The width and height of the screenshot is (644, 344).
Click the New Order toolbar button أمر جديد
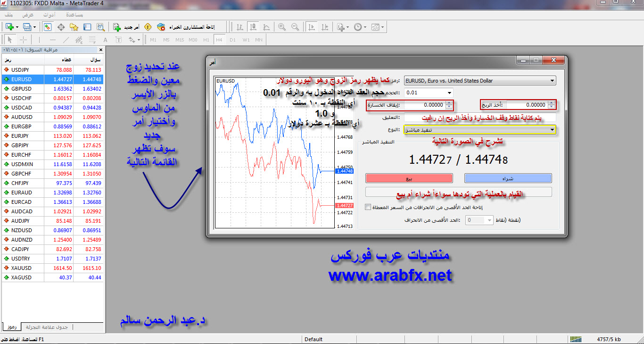click(x=126, y=27)
